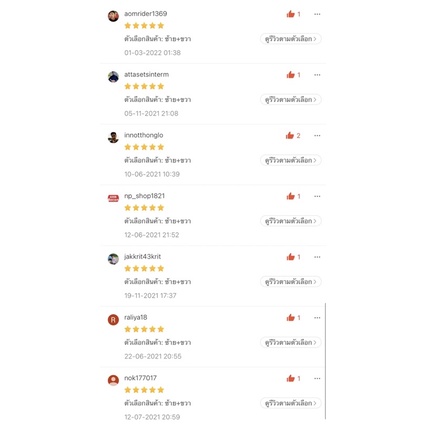Select the five-star rating on nok177017's review

[x=144, y=390]
